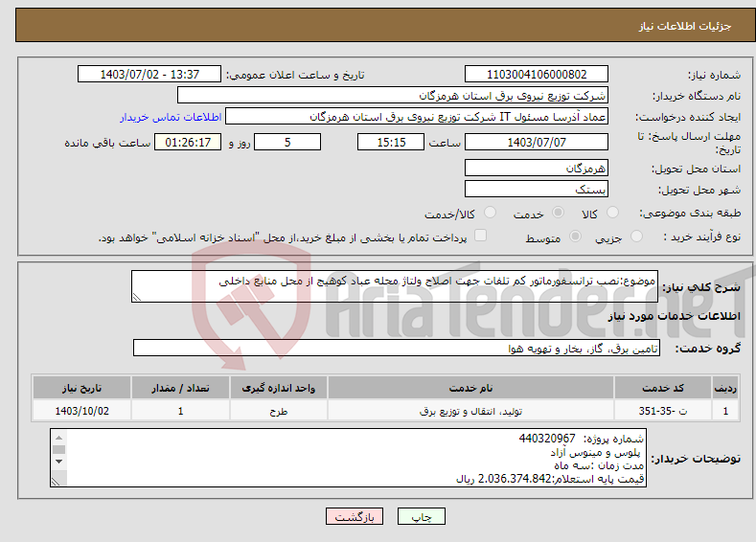Click the deadline date field 1403/07/07
Screen dimensions: 756x542
[x=537, y=142]
